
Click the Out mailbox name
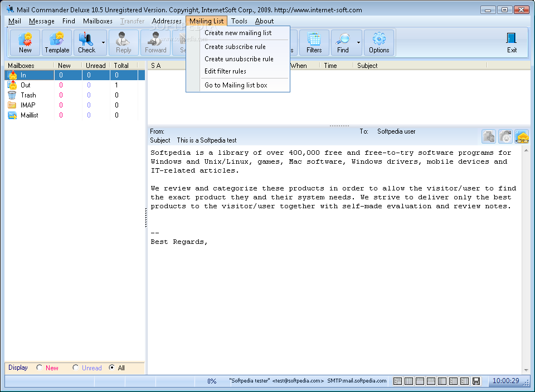click(26, 85)
